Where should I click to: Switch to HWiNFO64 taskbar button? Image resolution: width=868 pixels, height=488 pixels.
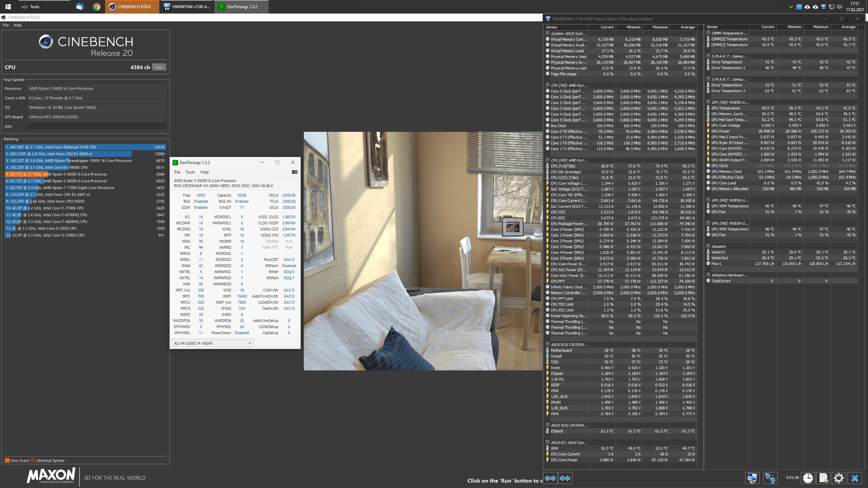point(187,7)
